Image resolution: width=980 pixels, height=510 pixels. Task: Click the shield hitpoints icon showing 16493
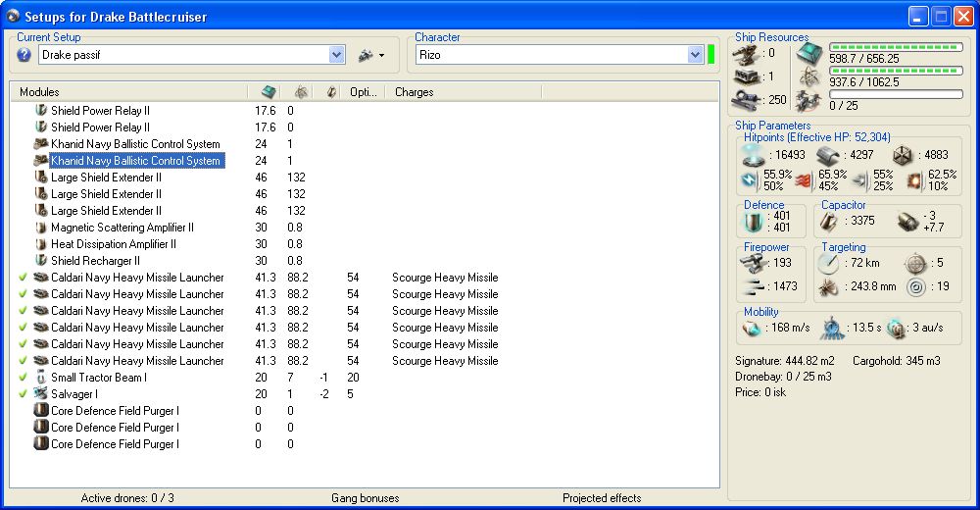(x=752, y=154)
